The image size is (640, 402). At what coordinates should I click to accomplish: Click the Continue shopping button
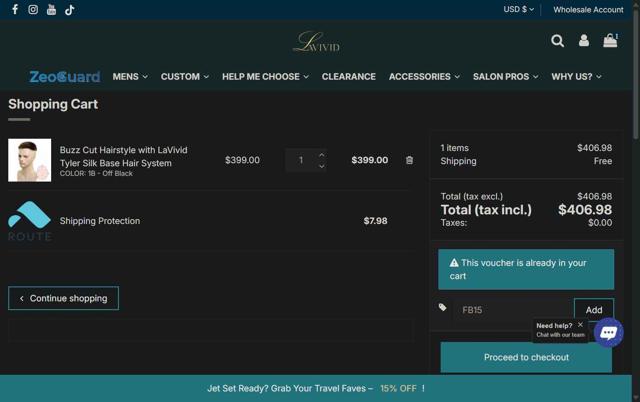pos(63,298)
